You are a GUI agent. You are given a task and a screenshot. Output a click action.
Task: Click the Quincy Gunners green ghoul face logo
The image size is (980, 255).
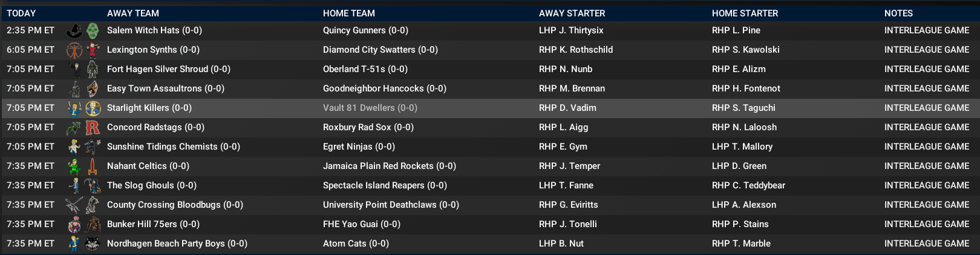click(x=93, y=30)
